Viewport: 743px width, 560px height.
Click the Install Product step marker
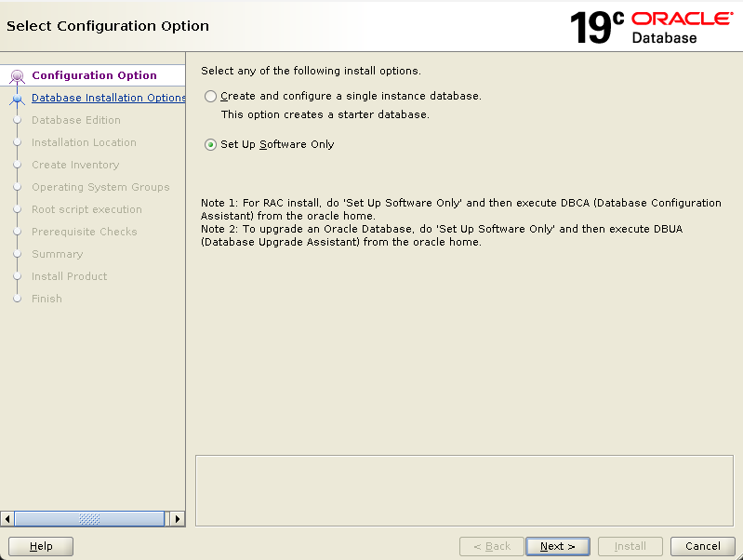coord(18,276)
